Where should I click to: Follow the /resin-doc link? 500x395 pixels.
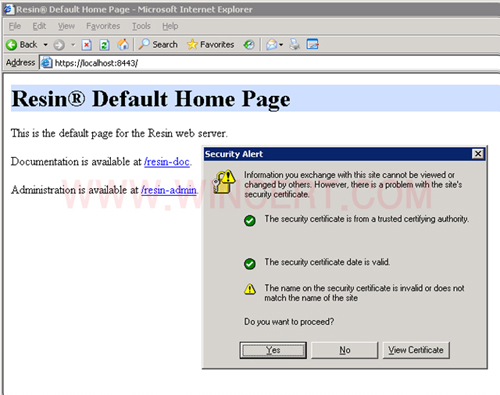point(167,162)
